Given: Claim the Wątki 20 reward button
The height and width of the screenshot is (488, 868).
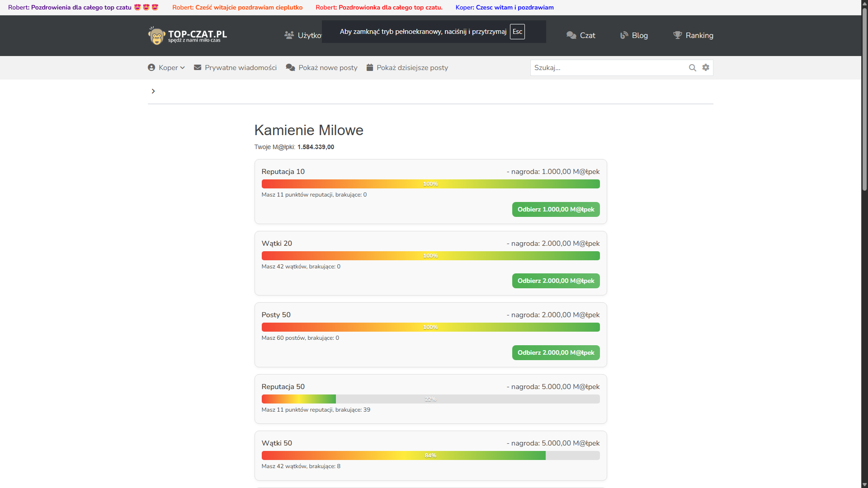Looking at the screenshot, I should [x=556, y=281].
